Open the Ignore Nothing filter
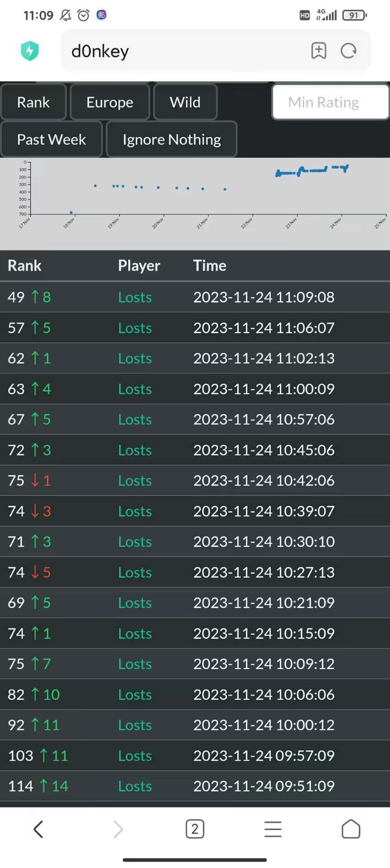Screen dimensions: 390x868 pyautogui.click(x=171, y=139)
